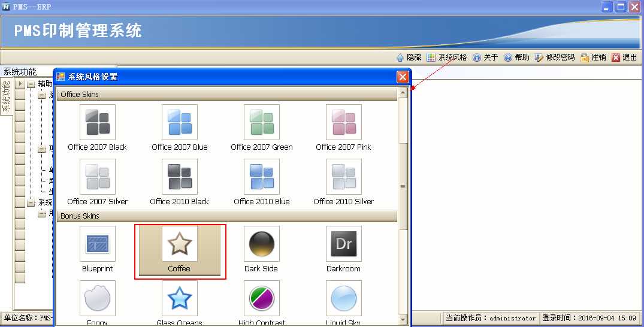Maximize the PMS-ERP window
Viewport: 644px width, 327px height.
[621, 7]
